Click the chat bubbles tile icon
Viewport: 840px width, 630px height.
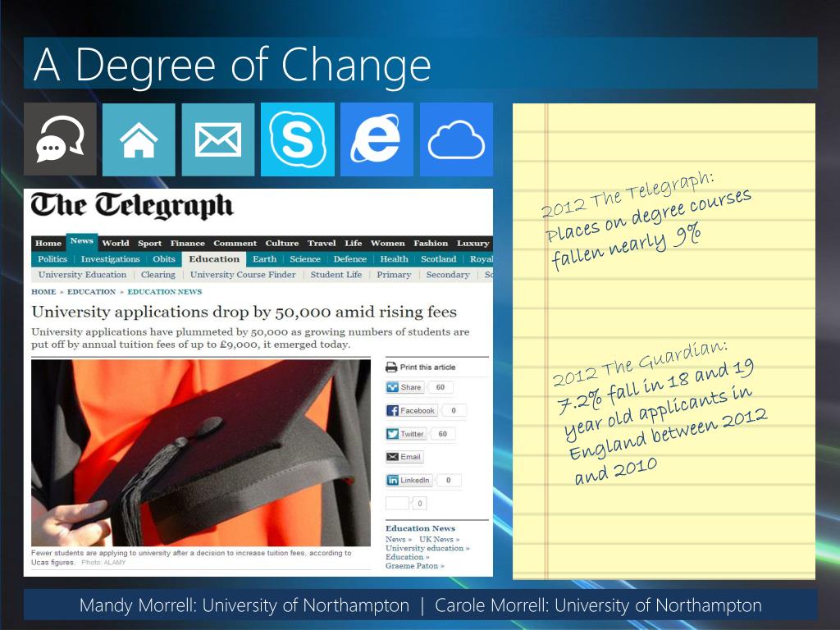[x=60, y=139]
